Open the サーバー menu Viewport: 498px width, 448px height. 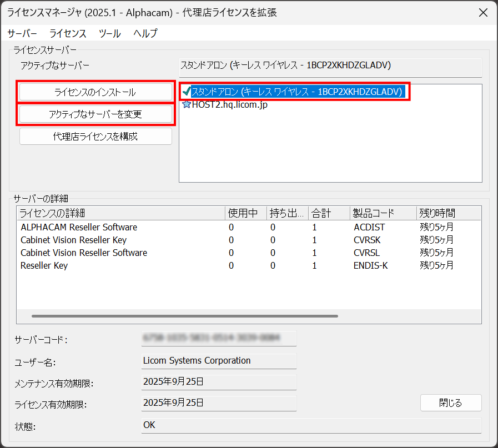pos(22,33)
